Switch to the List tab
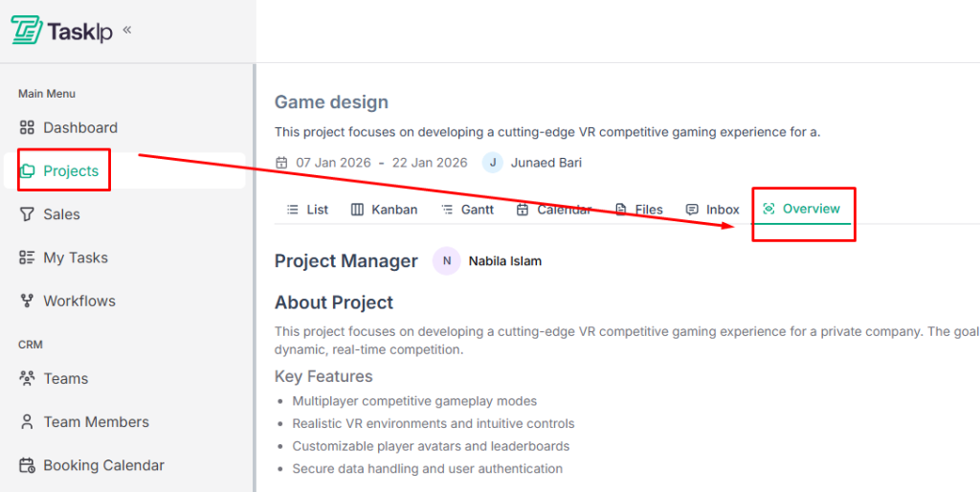Image resolution: width=980 pixels, height=492 pixels. pyautogui.click(x=307, y=210)
